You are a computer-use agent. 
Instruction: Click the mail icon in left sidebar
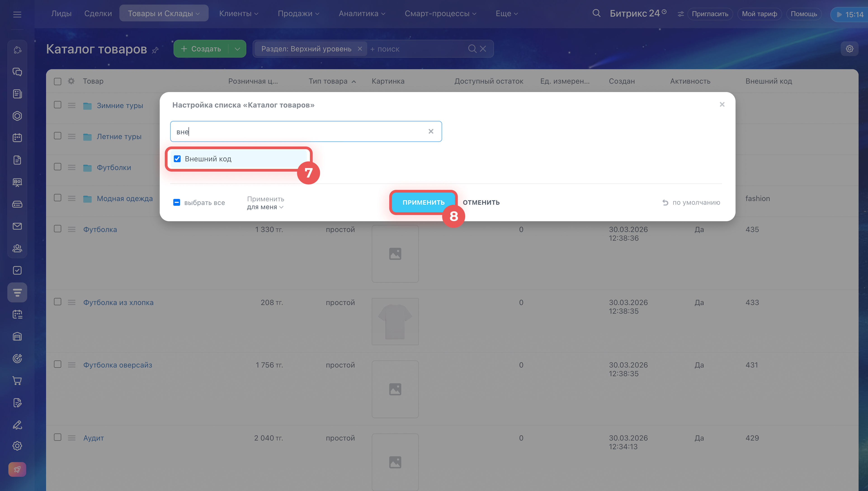[x=17, y=226]
